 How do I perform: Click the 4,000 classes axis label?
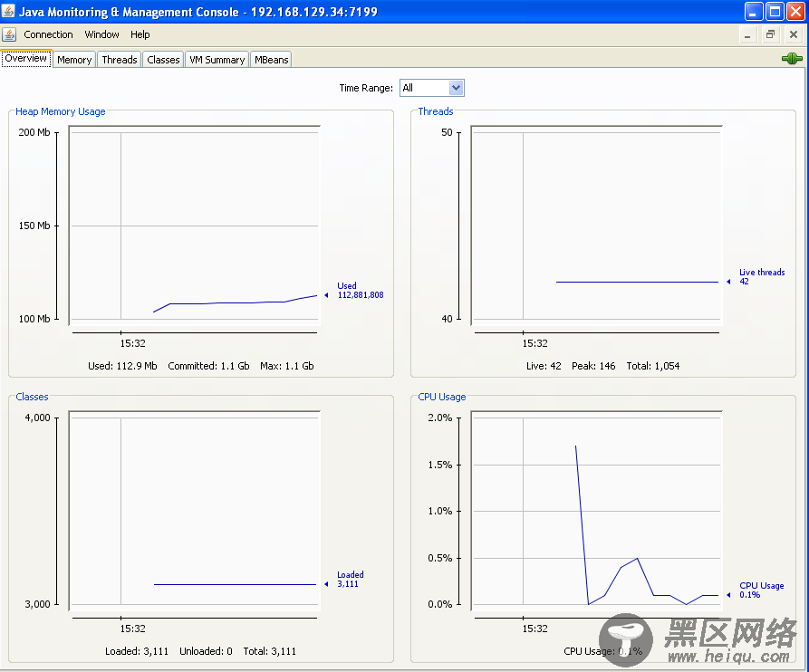tap(38, 418)
